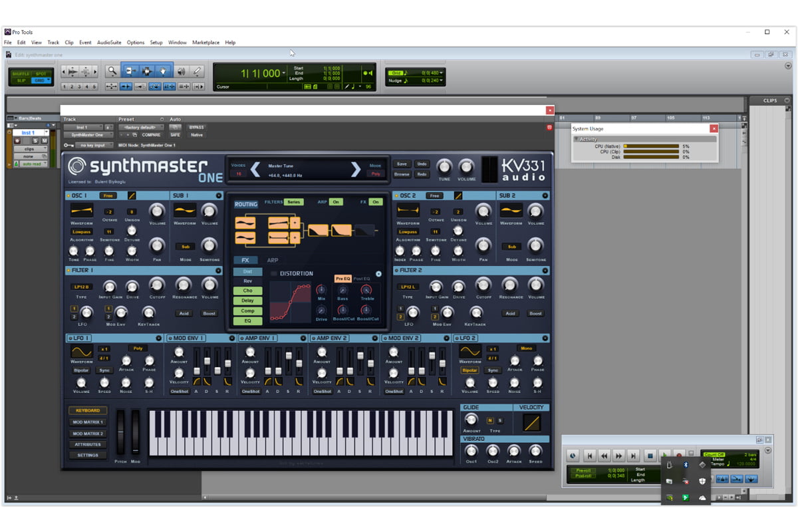798x532 pixels.
Task: Click the Bluetooth tray icon
Action: [x=686, y=465]
